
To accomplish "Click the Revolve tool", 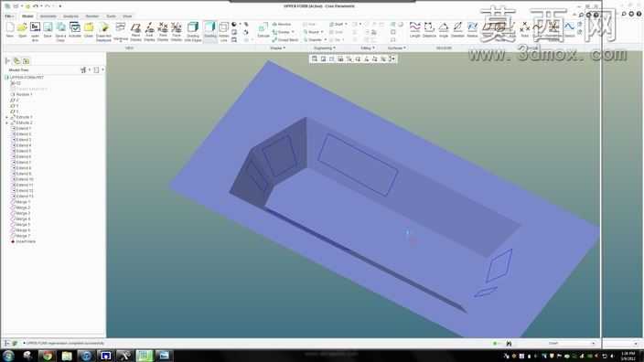I will [282, 24].
